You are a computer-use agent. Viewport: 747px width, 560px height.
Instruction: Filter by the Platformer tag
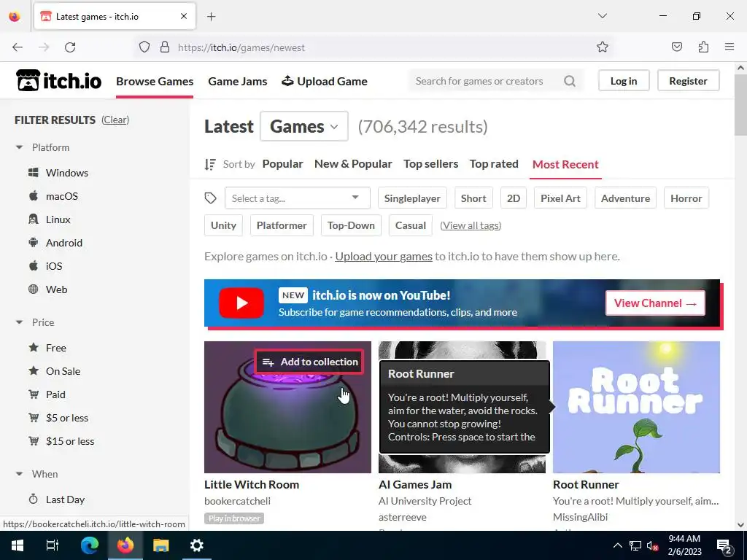[x=282, y=225]
